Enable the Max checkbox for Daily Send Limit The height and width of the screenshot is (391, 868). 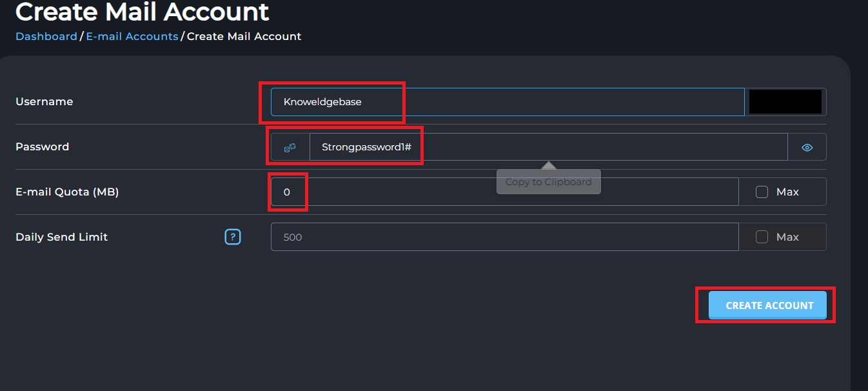click(x=762, y=237)
